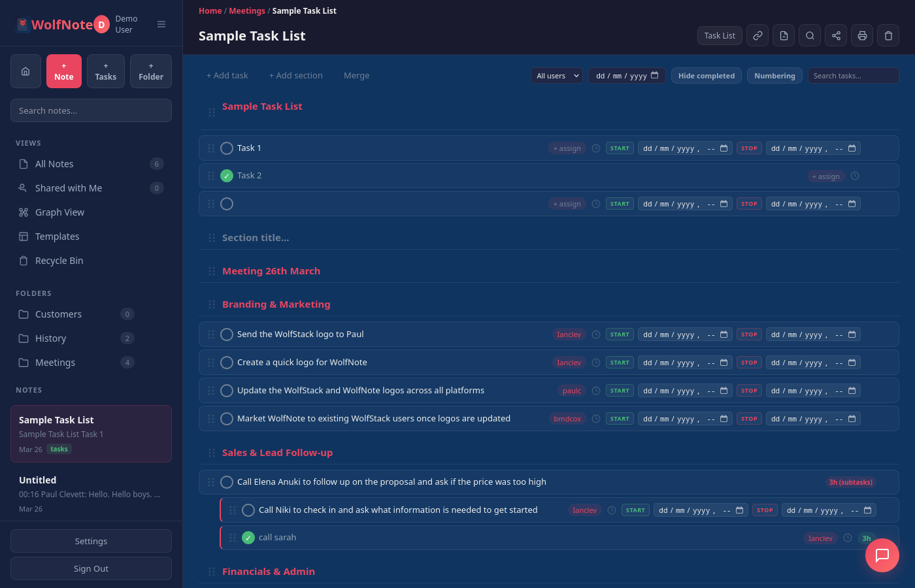The height and width of the screenshot is (588, 915).
Task: Click the clock icon on Task 2 row
Action: 855,176
